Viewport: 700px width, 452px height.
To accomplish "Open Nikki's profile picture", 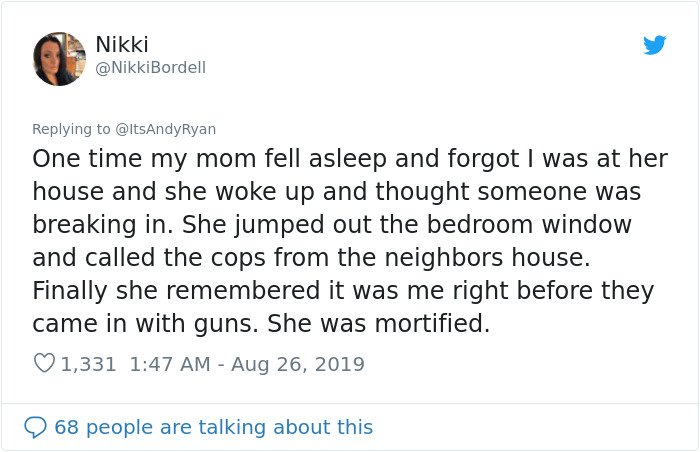I will tap(59, 59).
